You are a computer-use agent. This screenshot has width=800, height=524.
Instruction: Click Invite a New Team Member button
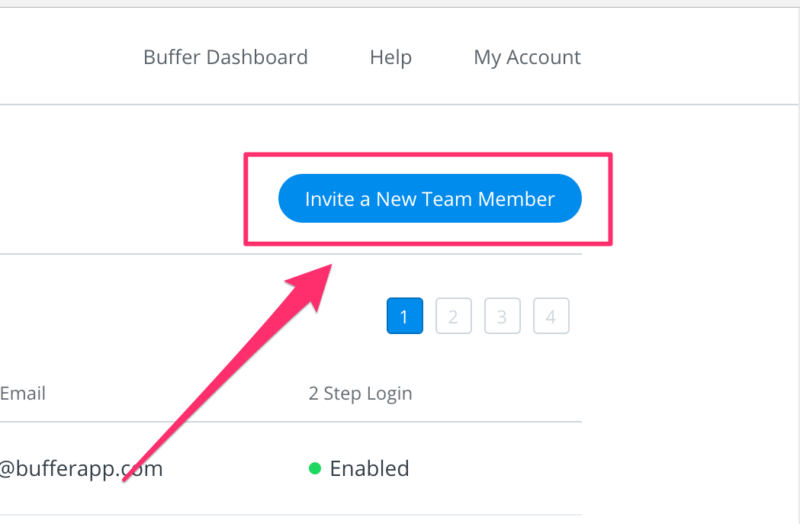point(429,198)
